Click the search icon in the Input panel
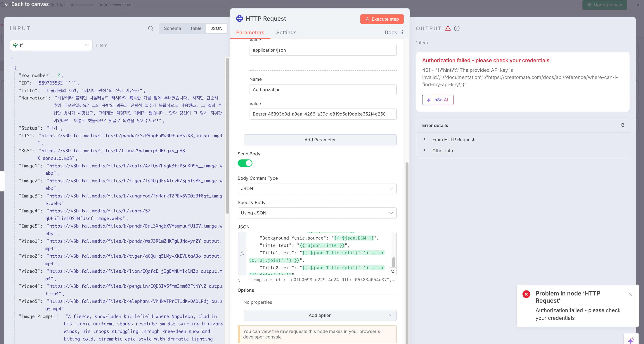 150,29
